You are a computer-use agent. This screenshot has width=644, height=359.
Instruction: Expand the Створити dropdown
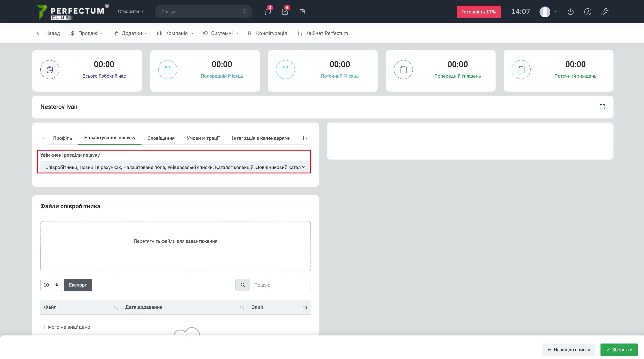pyautogui.click(x=131, y=11)
